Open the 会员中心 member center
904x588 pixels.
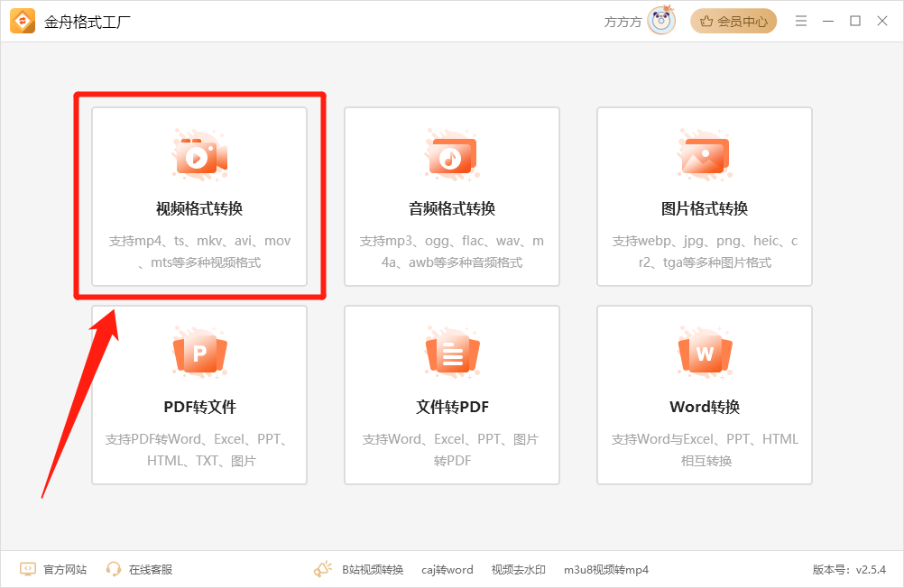pyautogui.click(x=733, y=22)
